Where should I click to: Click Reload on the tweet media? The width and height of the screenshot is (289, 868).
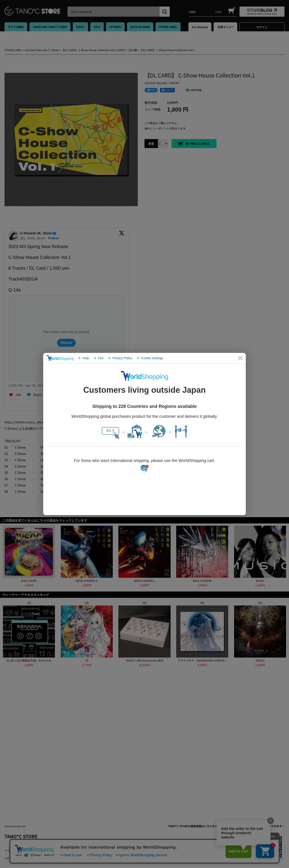coord(66,343)
